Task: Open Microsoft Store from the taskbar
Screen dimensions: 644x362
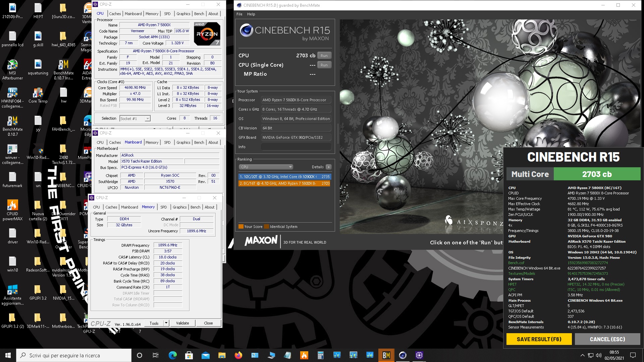Action: (189, 355)
